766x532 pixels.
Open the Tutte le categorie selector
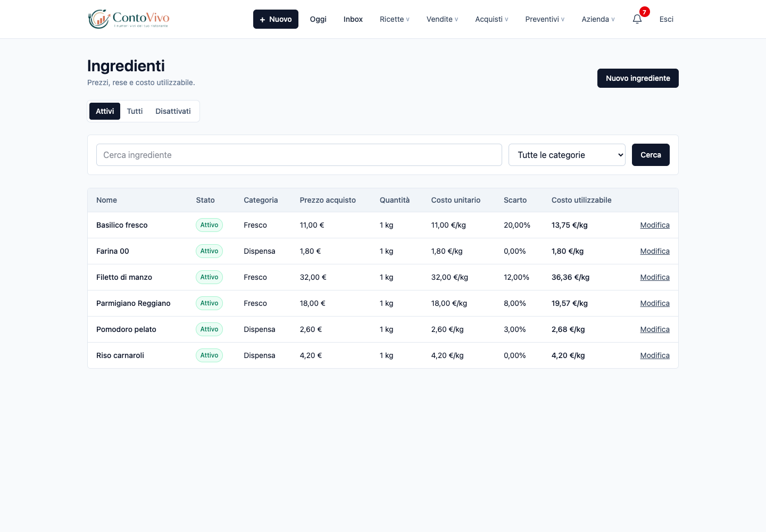click(567, 155)
